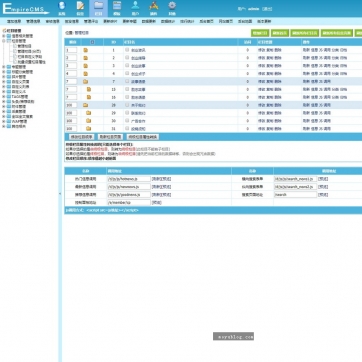Expand the TAGS管理 tree node
Viewport: 362px width, 362px height.
(4, 96)
